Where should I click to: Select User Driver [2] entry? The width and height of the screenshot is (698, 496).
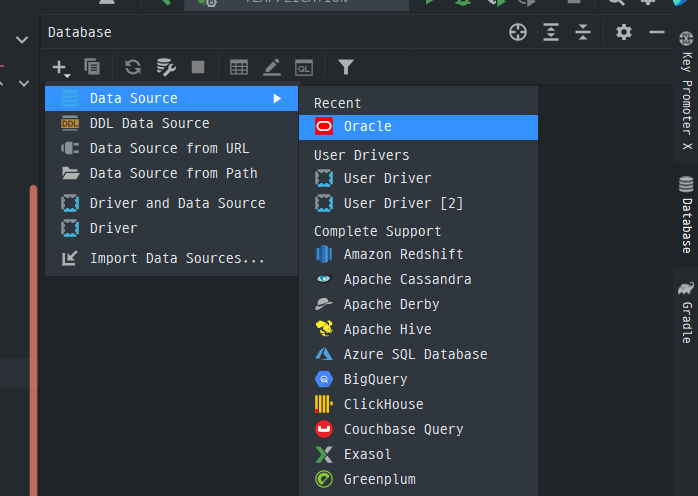(x=418, y=203)
